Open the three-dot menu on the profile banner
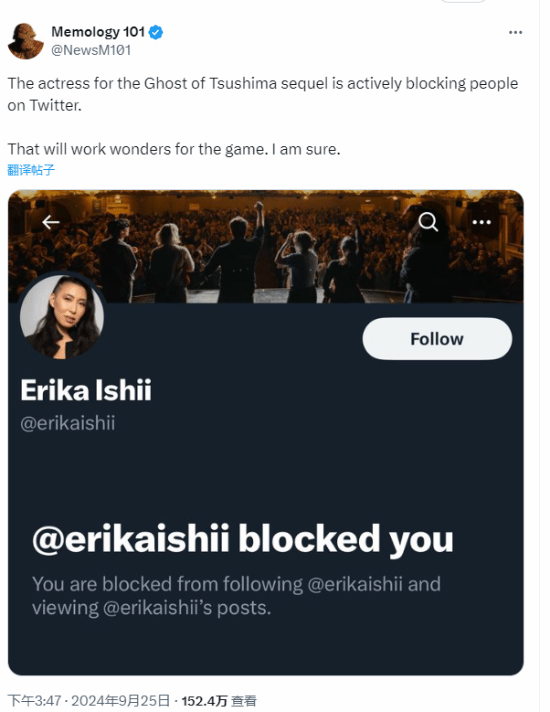The width and height of the screenshot is (550, 712). tap(481, 222)
